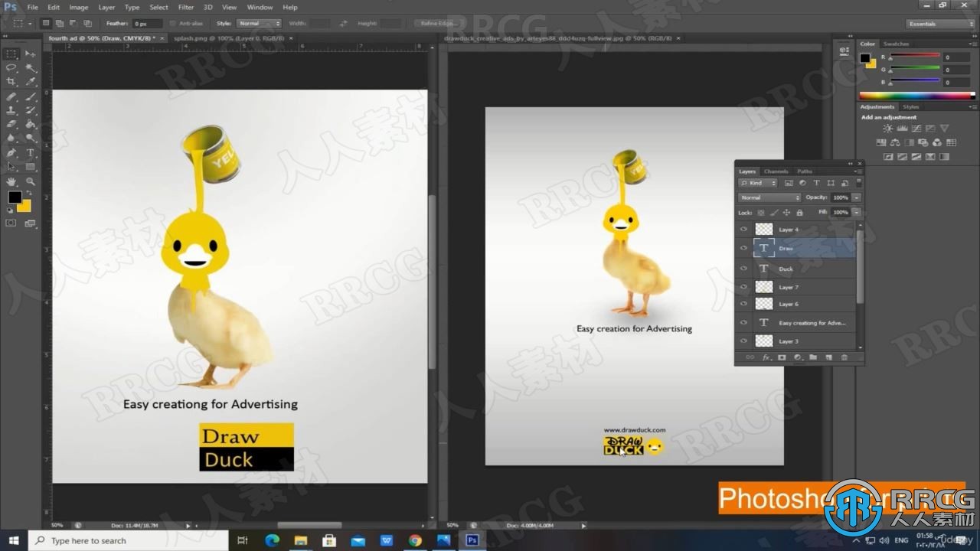Swap foreground and background colors
This screenshot has width=980, height=551.
[x=28, y=192]
